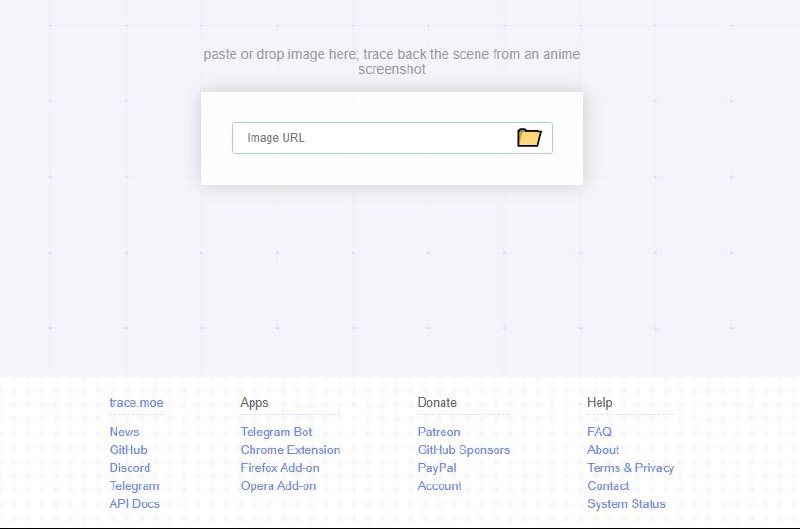Viewport: 800px width, 529px height.
Task: Click the folder icon to browse files
Action: pyautogui.click(x=529, y=138)
